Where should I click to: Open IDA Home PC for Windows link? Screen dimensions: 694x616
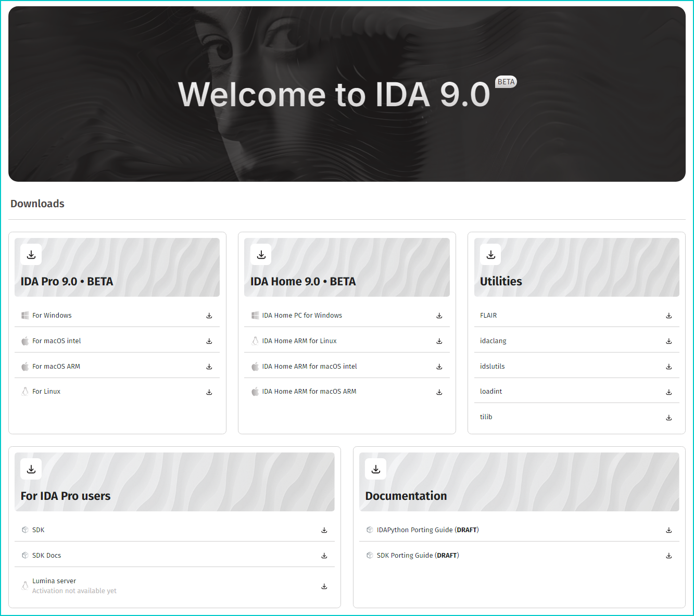(302, 316)
